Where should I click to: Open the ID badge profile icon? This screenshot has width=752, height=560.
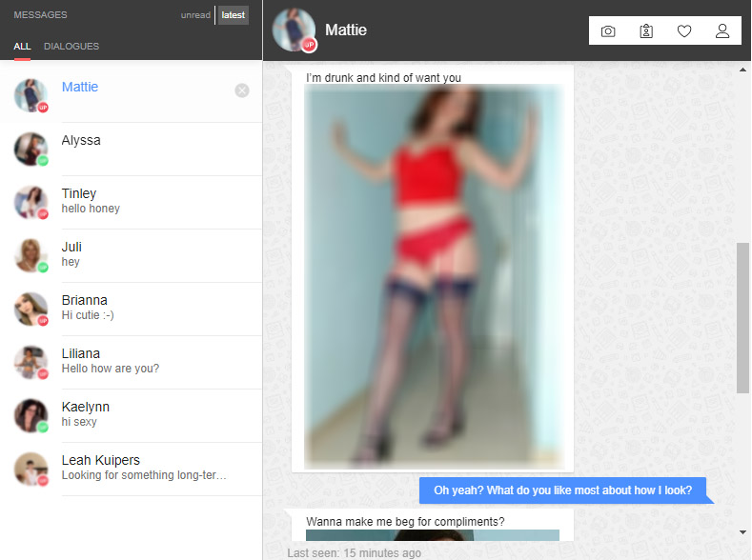[x=646, y=31]
